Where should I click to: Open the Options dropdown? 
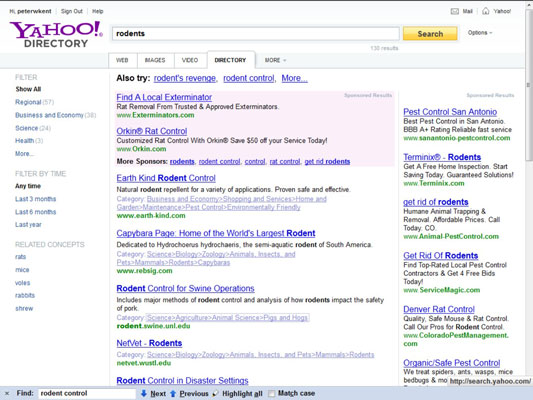pyautogui.click(x=480, y=33)
